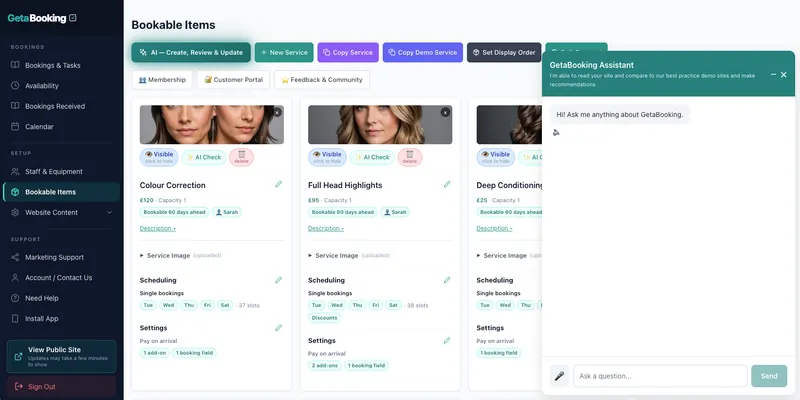Click the Sign Out button

(61, 387)
